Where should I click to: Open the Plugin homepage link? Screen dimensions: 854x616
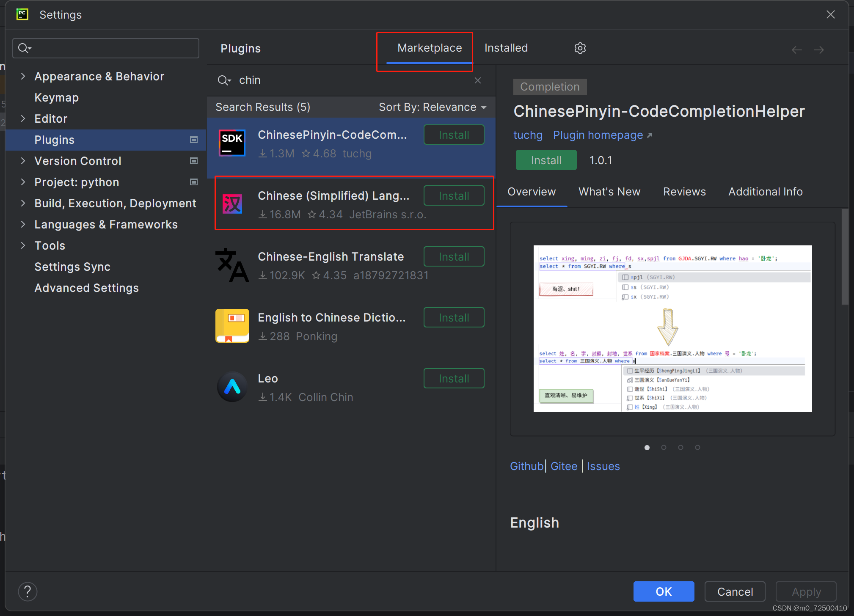[603, 135]
